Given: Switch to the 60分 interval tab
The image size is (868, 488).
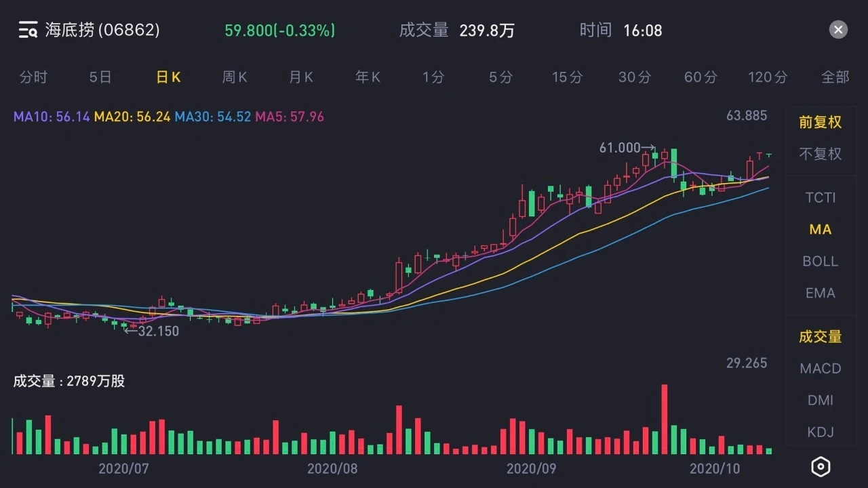Looking at the screenshot, I should click(701, 77).
